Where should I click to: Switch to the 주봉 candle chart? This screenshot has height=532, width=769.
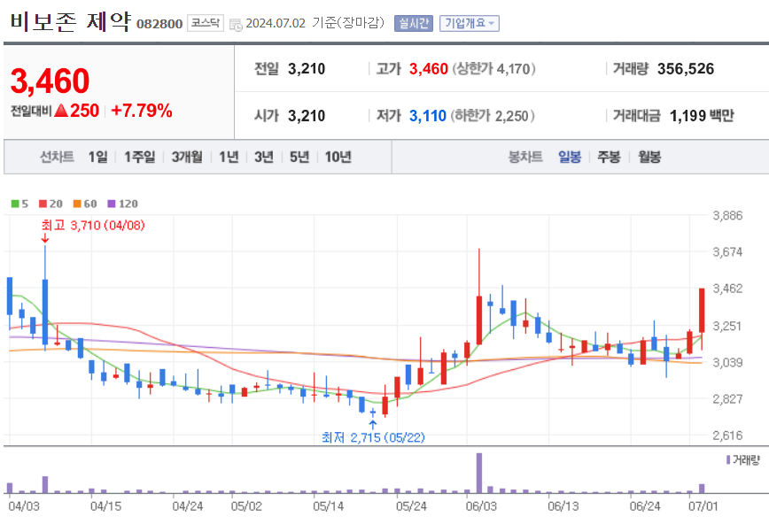(609, 157)
